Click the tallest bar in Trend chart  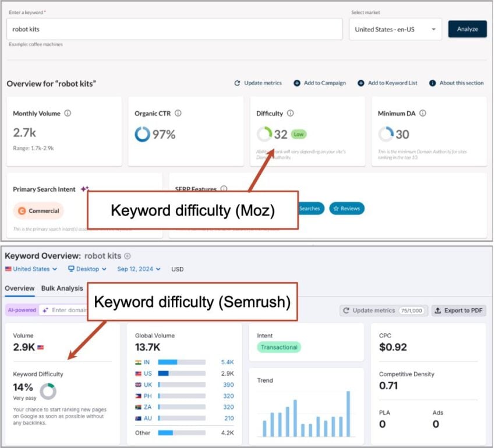click(x=348, y=414)
